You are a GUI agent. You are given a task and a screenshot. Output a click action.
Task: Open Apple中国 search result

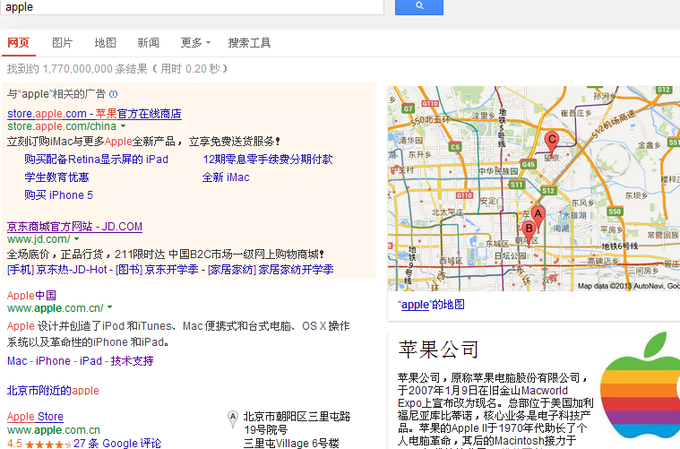pos(32,295)
